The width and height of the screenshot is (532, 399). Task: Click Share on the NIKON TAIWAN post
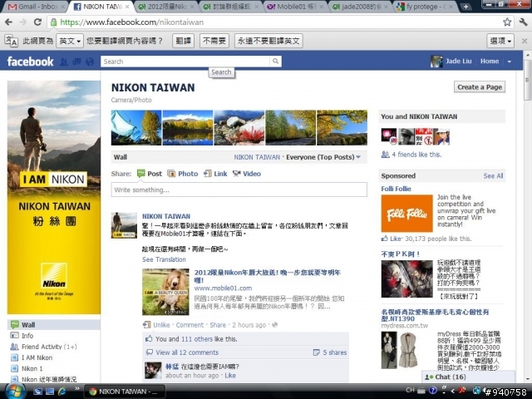(218, 325)
